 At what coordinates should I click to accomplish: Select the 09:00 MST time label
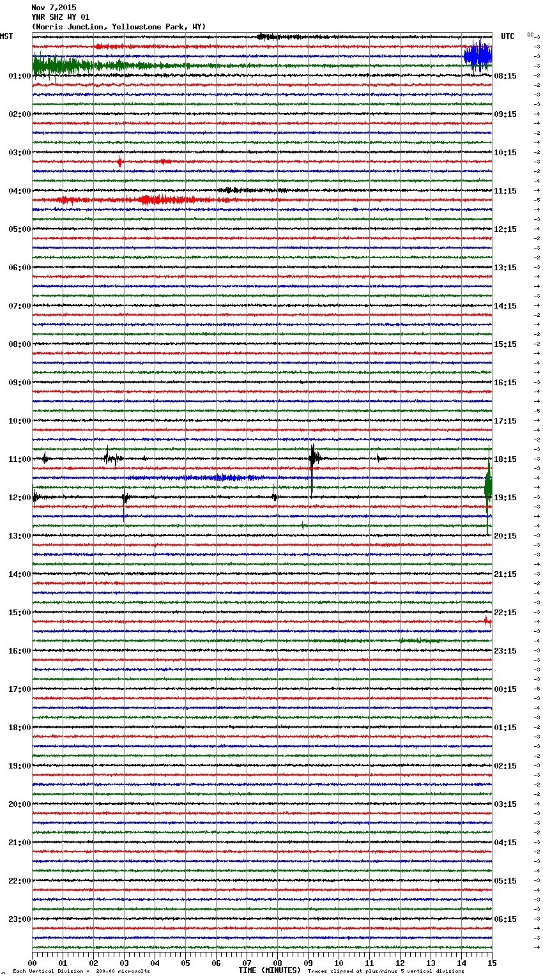pos(19,383)
